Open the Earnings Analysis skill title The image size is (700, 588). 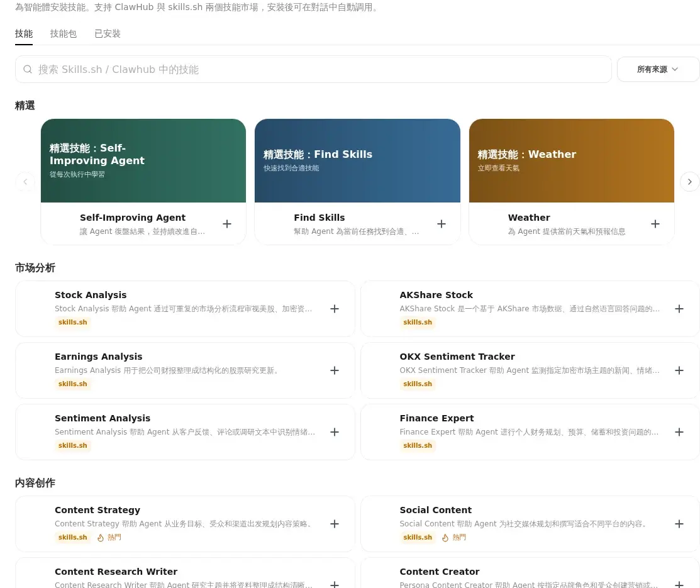[x=99, y=357]
